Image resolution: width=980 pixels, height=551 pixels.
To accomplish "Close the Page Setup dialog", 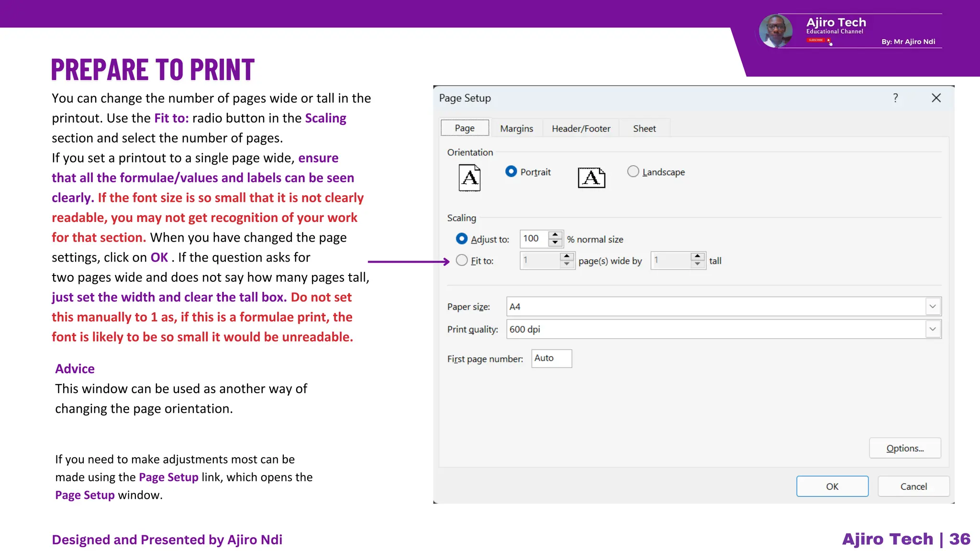I will pyautogui.click(x=936, y=98).
